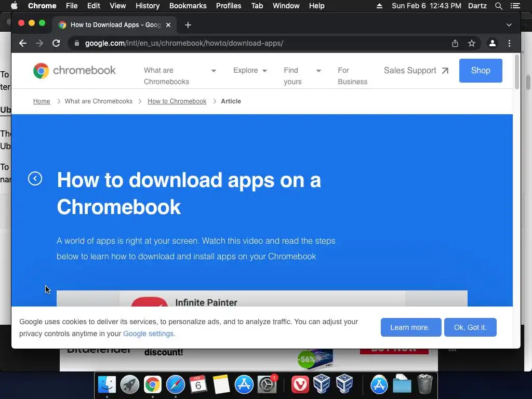Go back using Chrome's back arrow
The image size is (532, 399).
click(x=23, y=43)
